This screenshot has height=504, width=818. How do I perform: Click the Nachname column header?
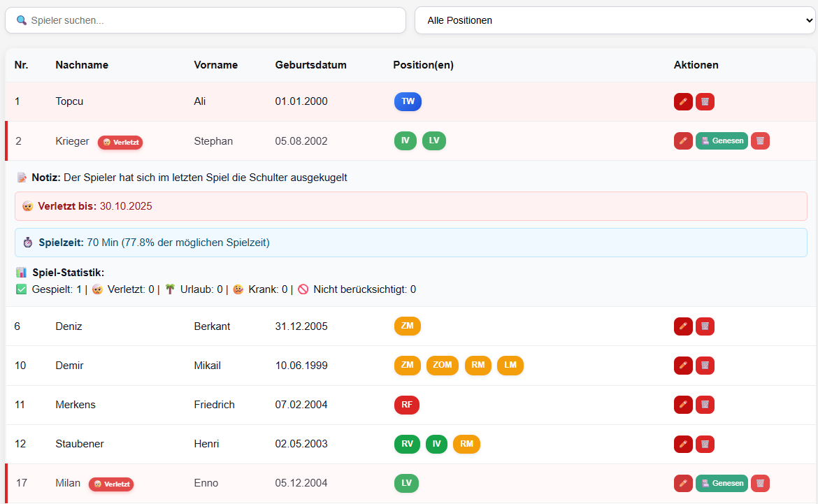(x=82, y=65)
